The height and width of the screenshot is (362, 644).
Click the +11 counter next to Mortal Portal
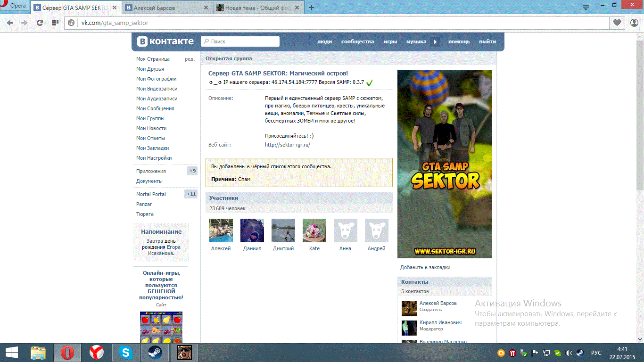(191, 194)
